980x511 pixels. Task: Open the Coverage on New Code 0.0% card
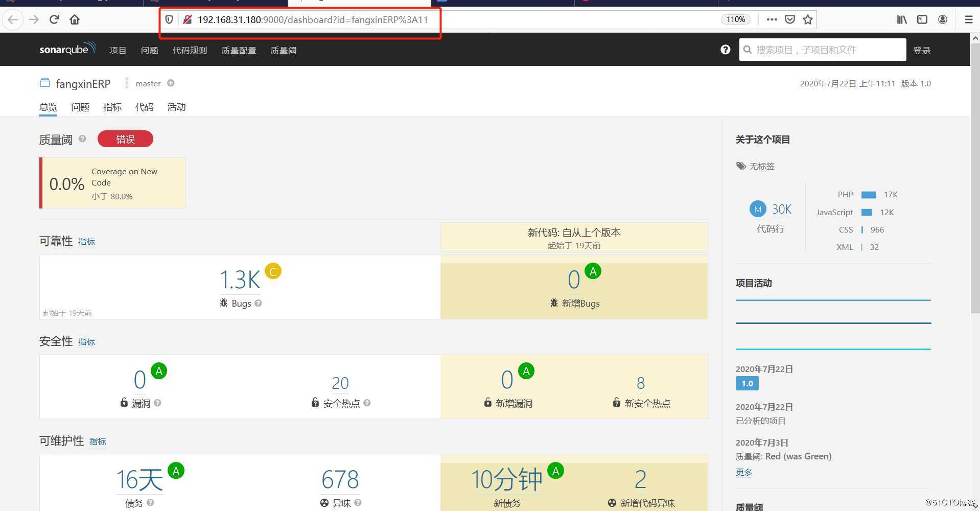[x=112, y=183]
